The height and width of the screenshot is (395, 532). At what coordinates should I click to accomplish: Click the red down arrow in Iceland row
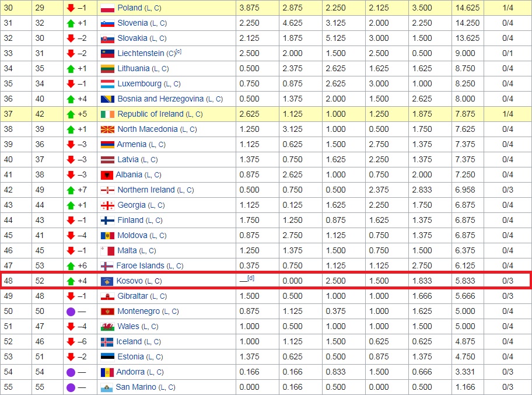coord(71,342)
